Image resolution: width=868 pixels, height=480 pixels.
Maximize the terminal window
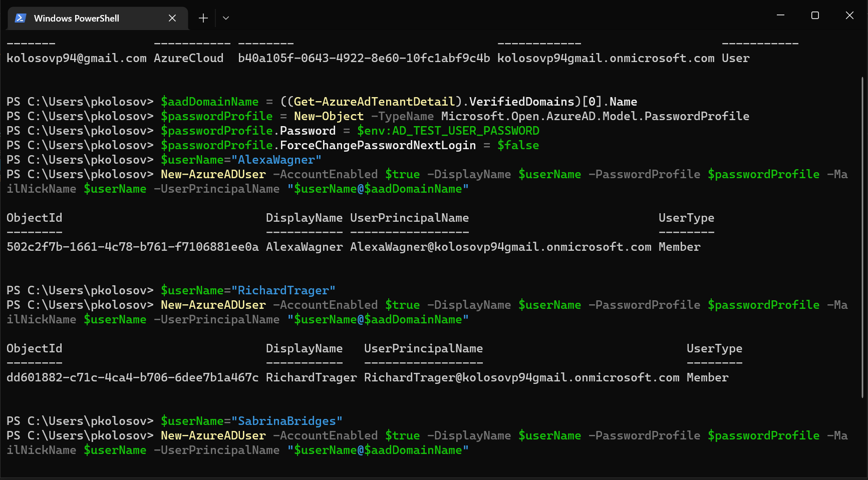coord(815,16)
